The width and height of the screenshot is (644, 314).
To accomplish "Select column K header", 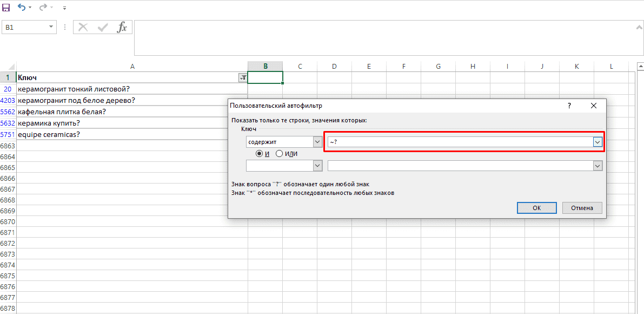I will point(576,66).
